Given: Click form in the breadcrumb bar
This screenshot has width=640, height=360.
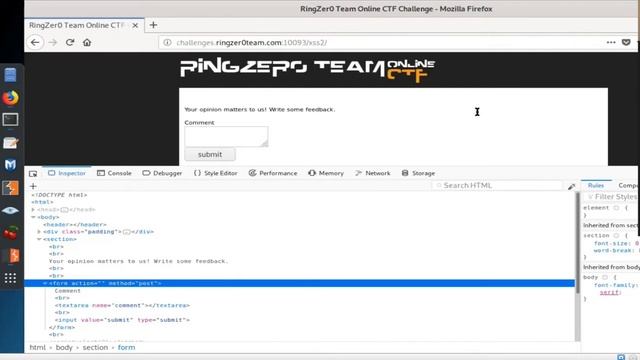Looking at the screenshot, I should point(126,347).
